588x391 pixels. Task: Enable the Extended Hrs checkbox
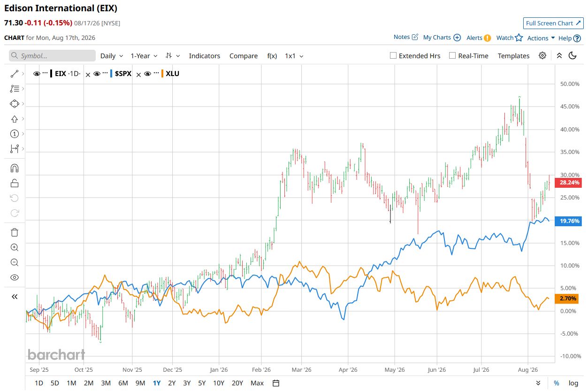[393, 55]
